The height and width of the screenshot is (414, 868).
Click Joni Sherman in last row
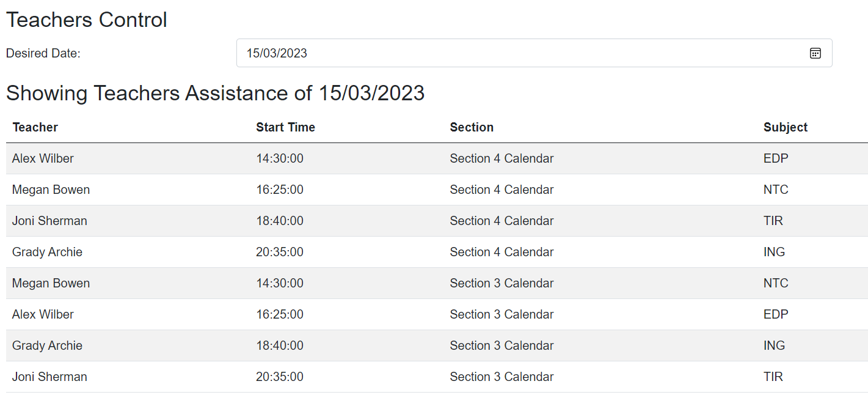pos(49,377)
